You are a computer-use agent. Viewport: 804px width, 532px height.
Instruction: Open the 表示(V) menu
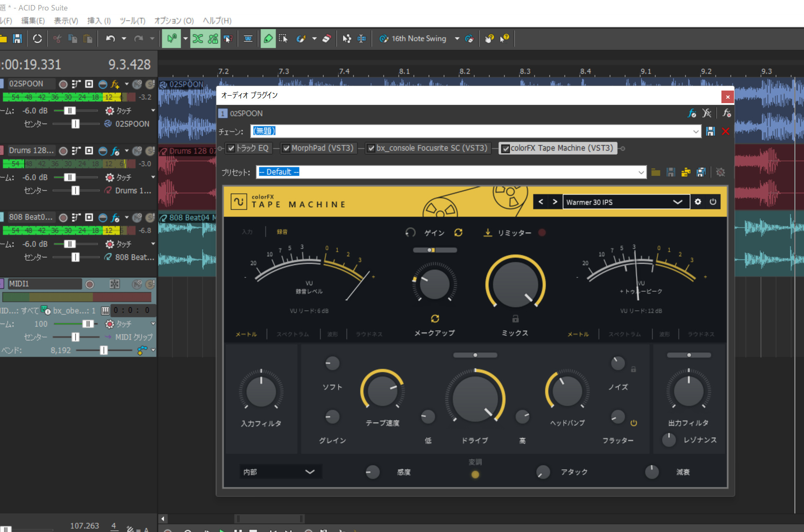click(66, 21)
